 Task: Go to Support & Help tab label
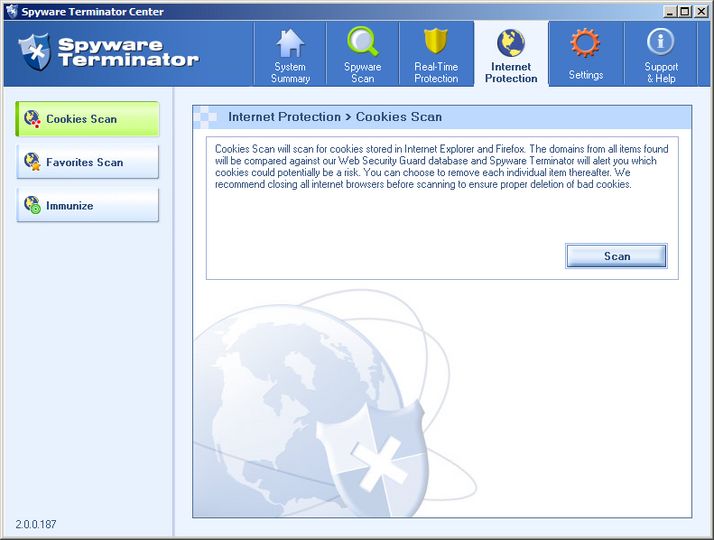(x=661, y=73)
